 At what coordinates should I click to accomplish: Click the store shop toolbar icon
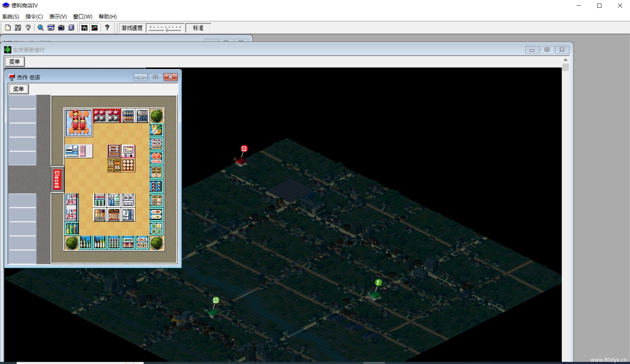coord(51,28)
